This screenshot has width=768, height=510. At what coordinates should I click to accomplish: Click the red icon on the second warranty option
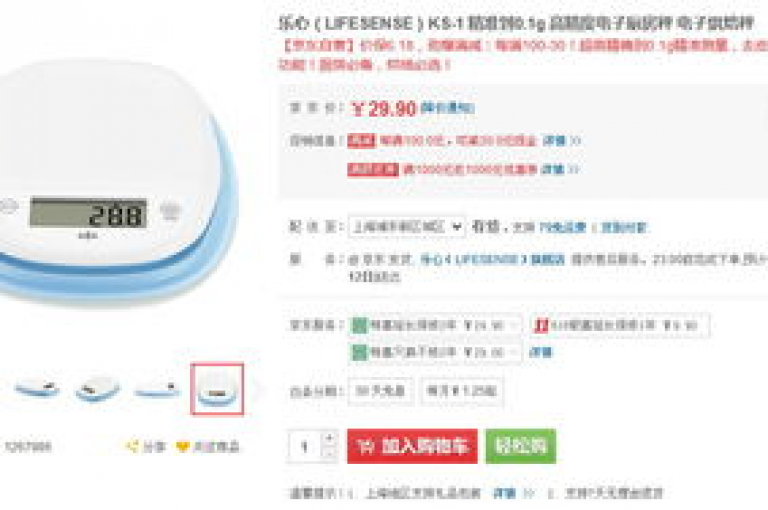[x=541, y=325]
